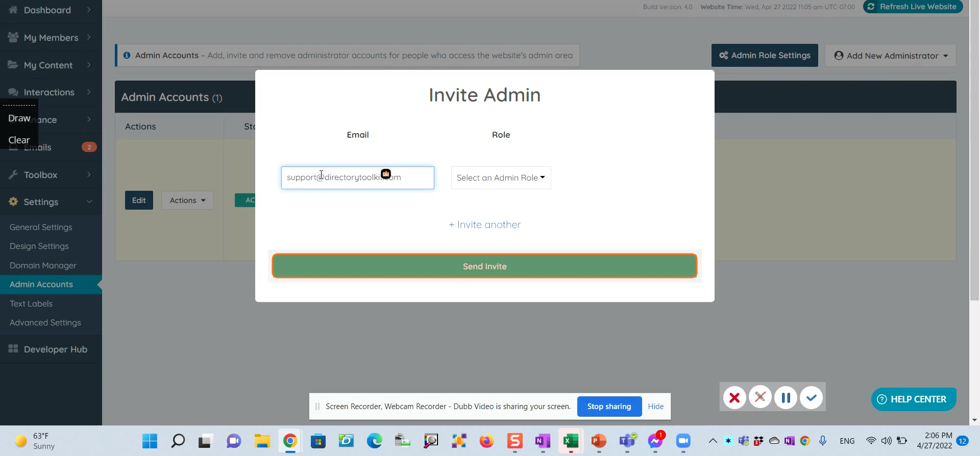Click the Chrome icon in the taskbar
Viewport: 980px width, 456px height.
[x=290, y=441]
